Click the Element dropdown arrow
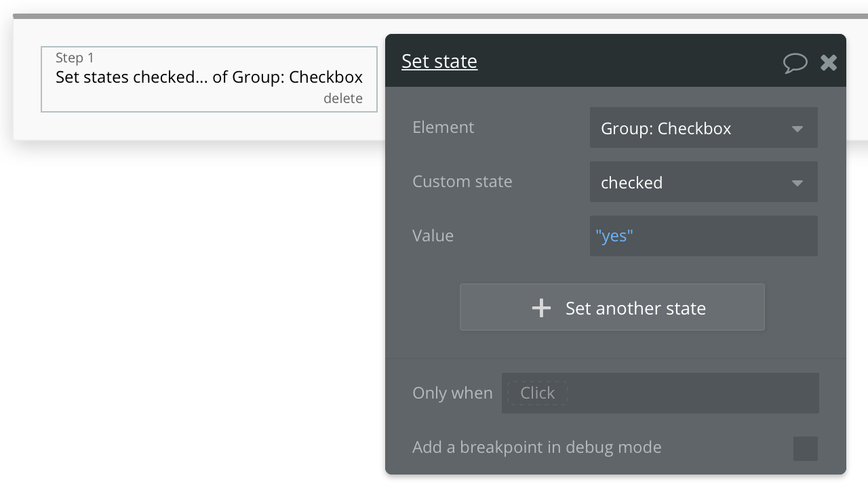 (797, 129)
